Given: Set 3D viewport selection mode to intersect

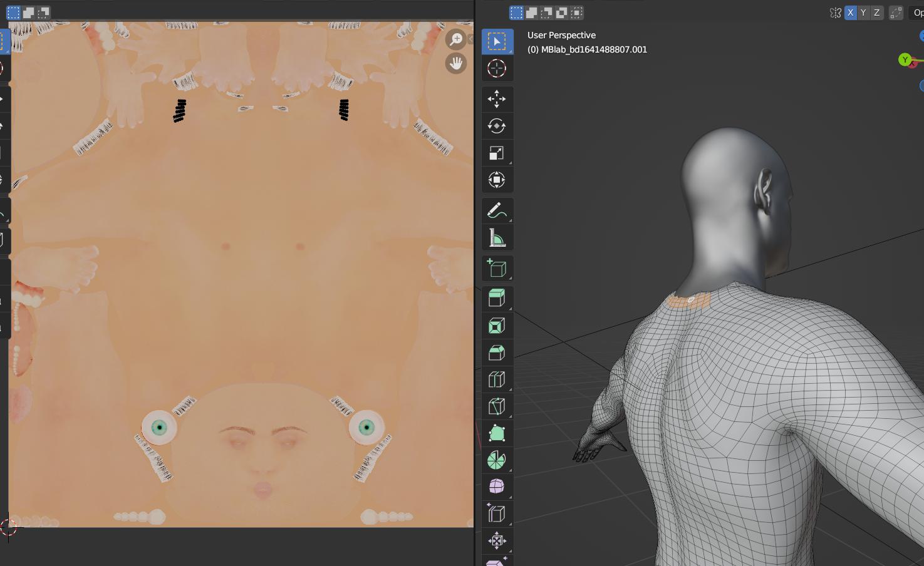Looking at the screenshot, I should point(576,13).
